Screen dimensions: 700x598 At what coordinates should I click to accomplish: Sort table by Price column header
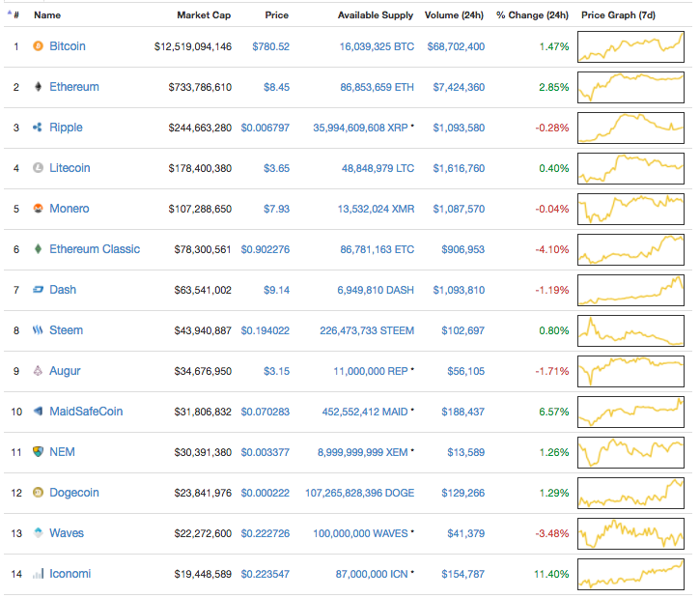click(277, 15)
